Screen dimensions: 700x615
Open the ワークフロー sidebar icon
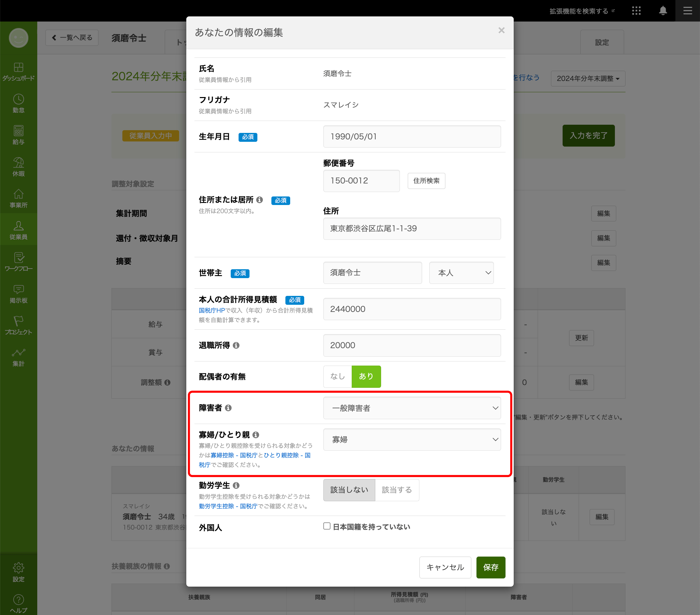(18, 262)
